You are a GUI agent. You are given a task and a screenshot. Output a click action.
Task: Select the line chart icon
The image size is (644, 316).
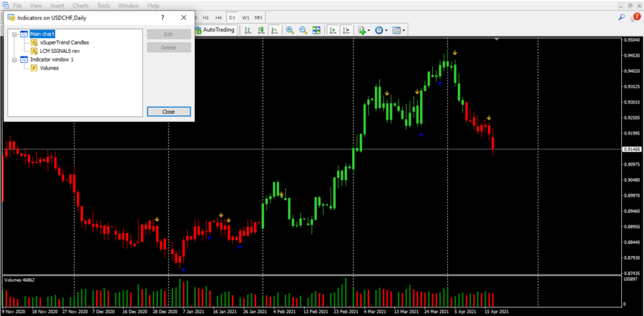(x=275, y=30)
